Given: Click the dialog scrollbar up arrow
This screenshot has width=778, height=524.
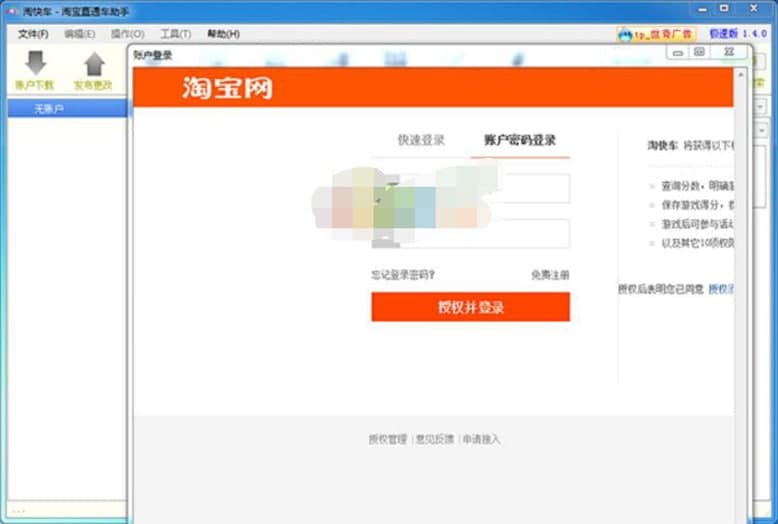Looking at the screenshot, I should [x=740, y=74].
